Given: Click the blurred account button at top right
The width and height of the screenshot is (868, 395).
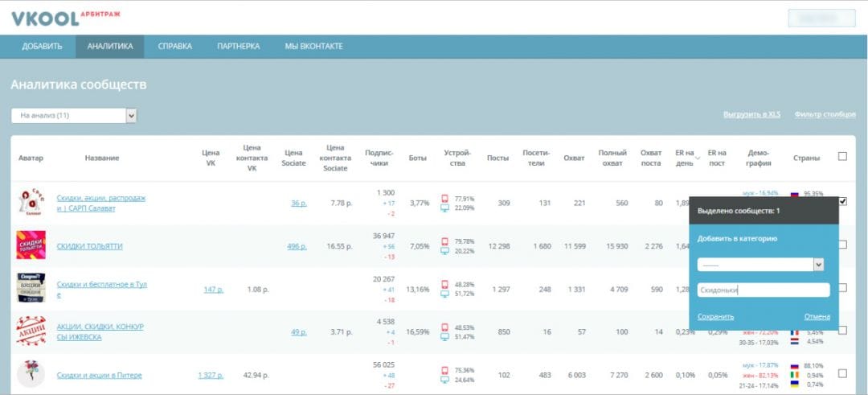Looking at the screenshot, I should coord(821,19).
